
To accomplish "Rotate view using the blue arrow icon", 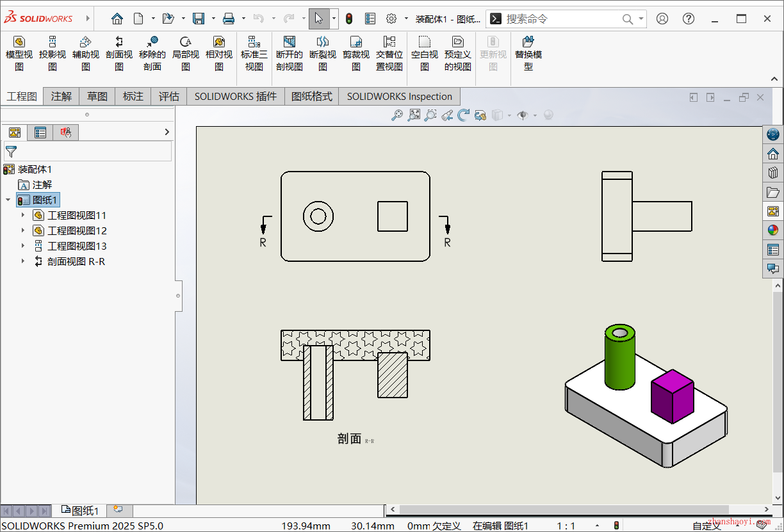I will (x=464, y=115).
